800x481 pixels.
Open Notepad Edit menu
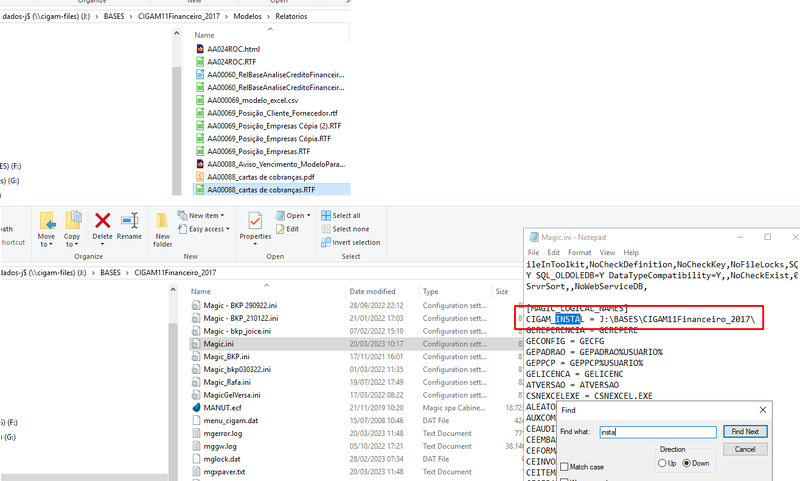554,252
